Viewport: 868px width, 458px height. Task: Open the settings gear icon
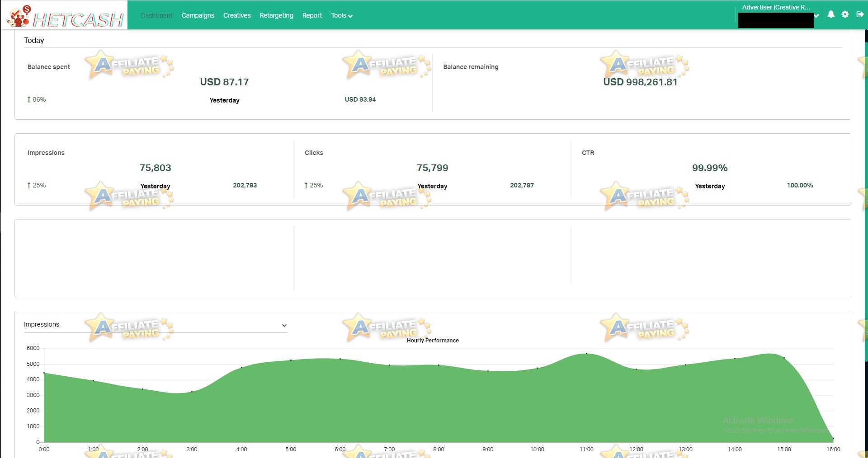click(x=845, y=14)
